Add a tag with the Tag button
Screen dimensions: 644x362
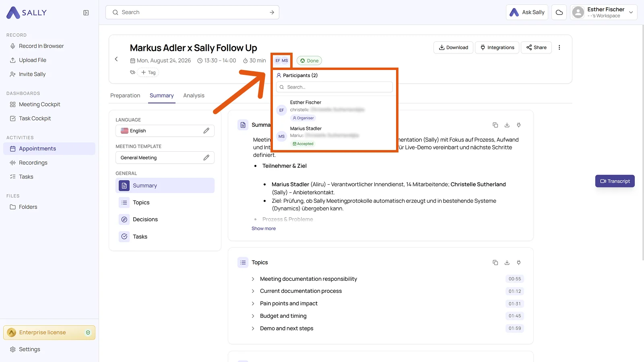(x=148, y=72)
